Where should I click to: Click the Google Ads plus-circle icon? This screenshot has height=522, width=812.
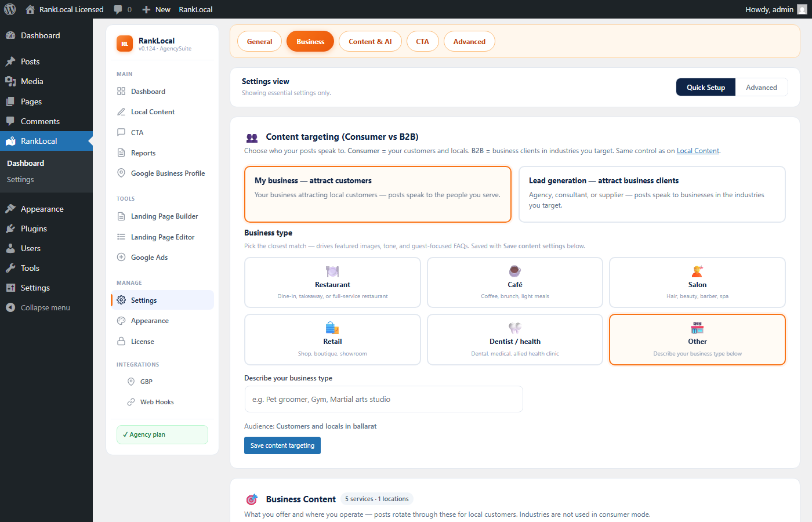pyautogui.click(x=121, y=257)
